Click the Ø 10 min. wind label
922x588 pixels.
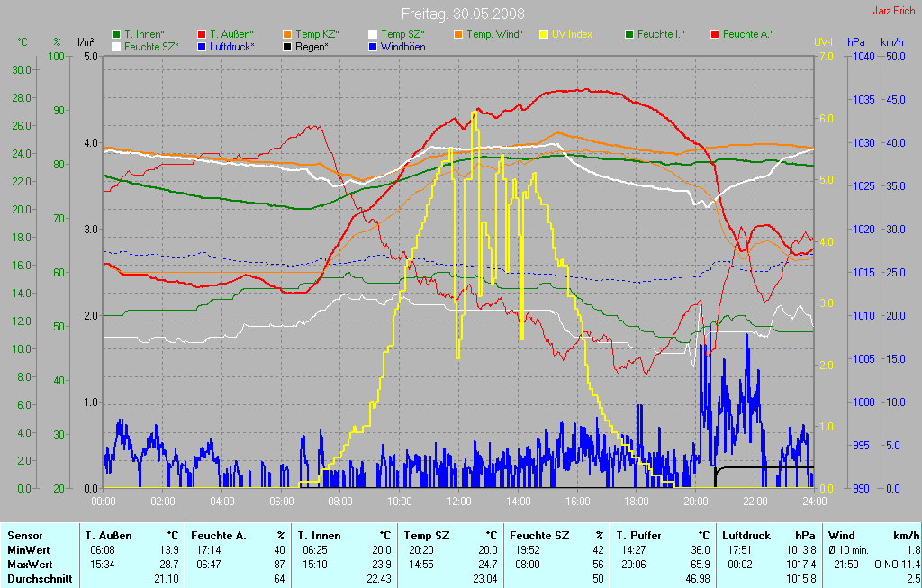point(847,550)
